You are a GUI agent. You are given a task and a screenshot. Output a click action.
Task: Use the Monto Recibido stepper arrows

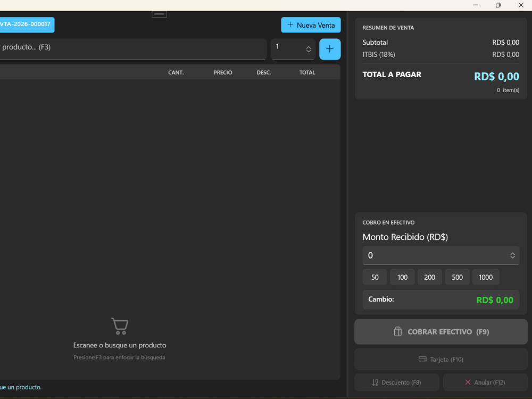pyautogui.click(x=513, y=255)
